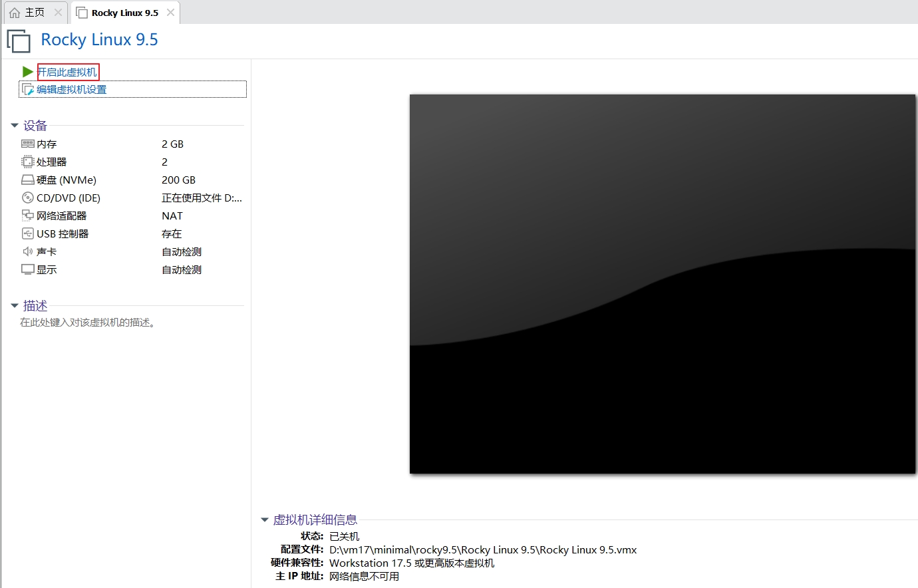Screen dimensions: 918x588
Task: Click the Workstation 17.5 compatibility text
Action: click(x=412, y=563)
